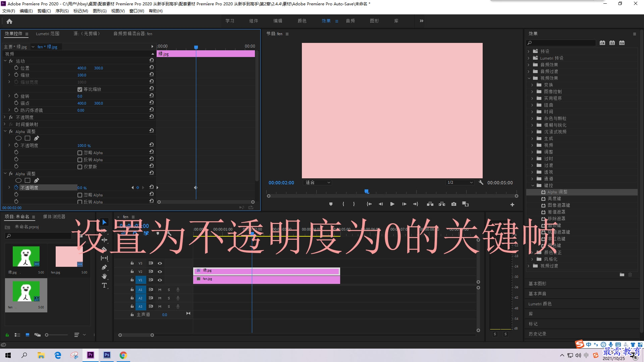
Task: Click 32-bit color filter icon in Effects panel
Action: pos(612,43)
